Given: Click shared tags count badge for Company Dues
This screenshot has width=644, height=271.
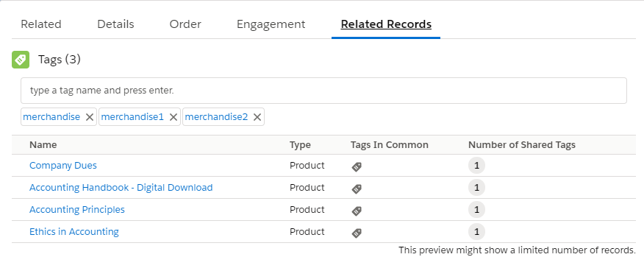Looking at the screenshot, I should tap(476, 165).
